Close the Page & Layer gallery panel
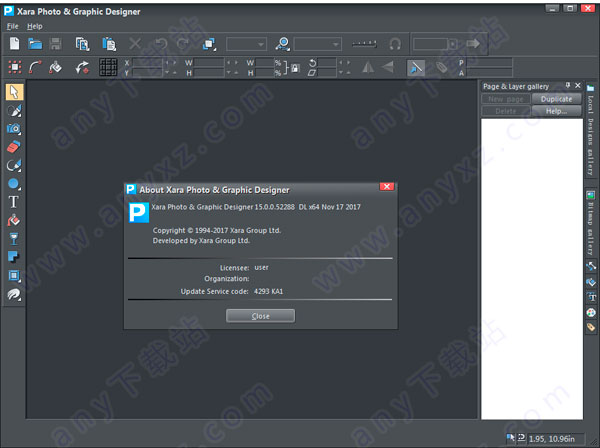 click(x=578, y=86)
